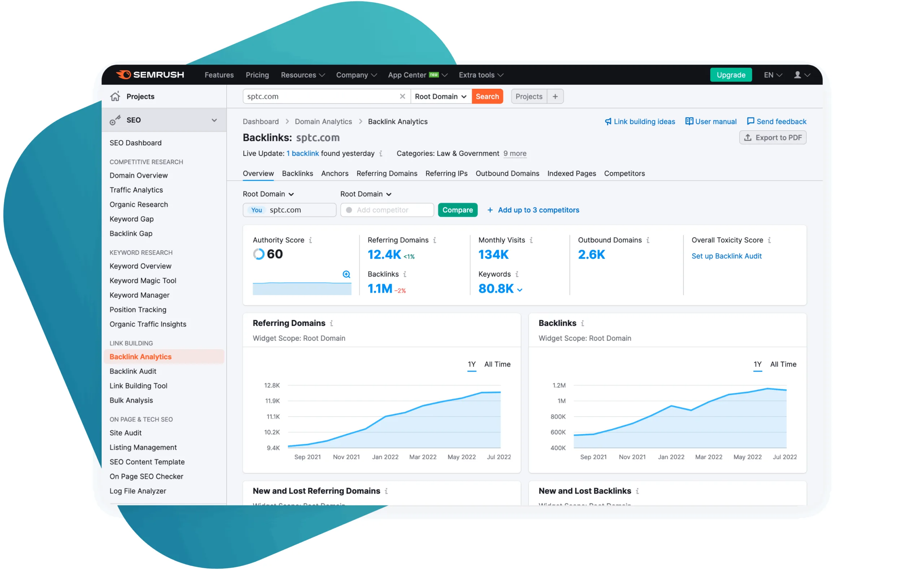924x570 pixels.
Task: Collapse the SEO sidebar section
Action: (214, 120)
